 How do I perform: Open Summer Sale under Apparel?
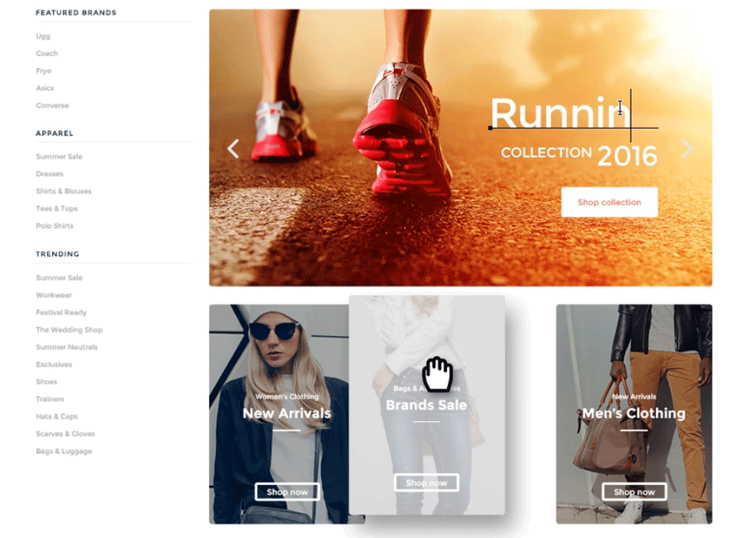coord(59,157)
